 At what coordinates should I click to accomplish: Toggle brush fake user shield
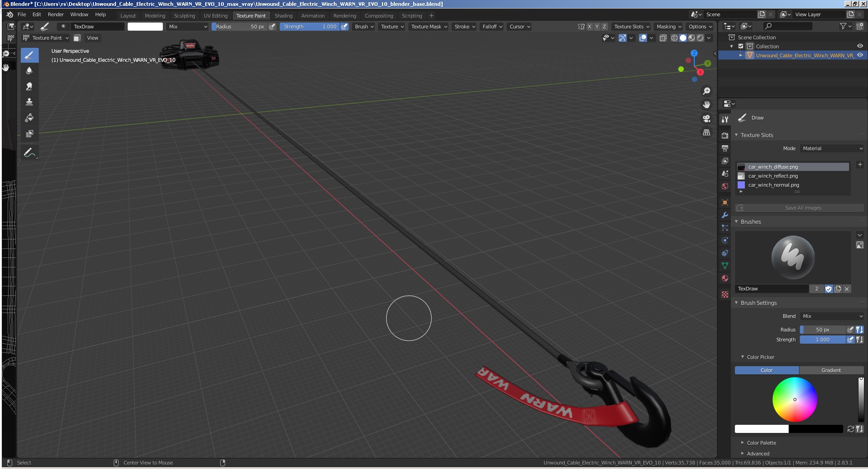click(x=829, y=289)
